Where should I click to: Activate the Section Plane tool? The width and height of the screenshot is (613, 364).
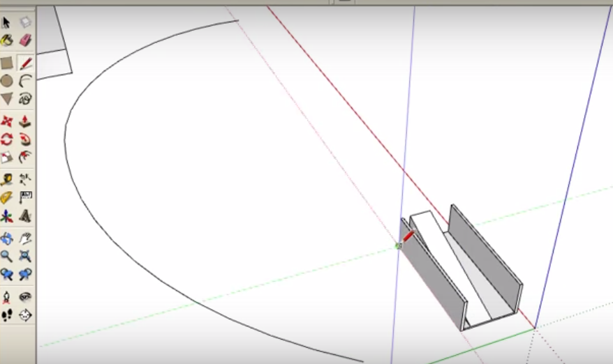[25, 315]
